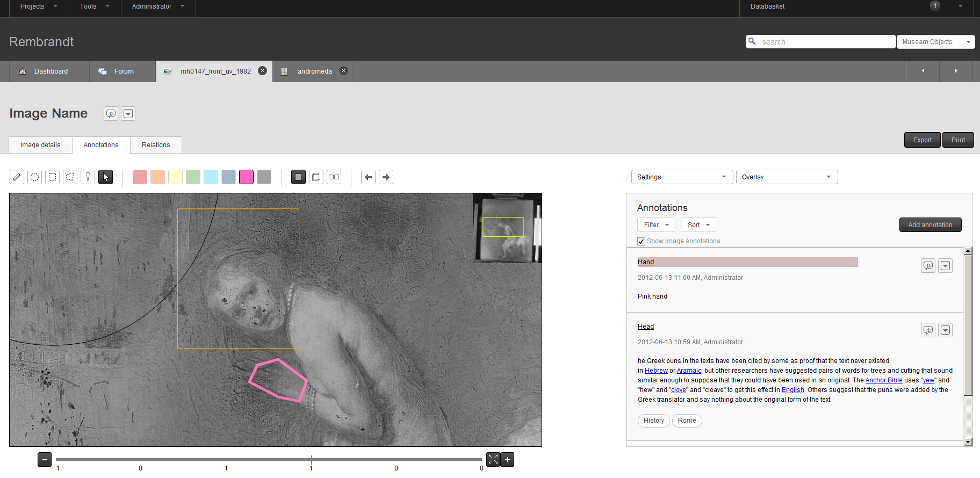The image size is (980, 478).
Task: Click the search magnifier icon
Action: click(753, 41)
